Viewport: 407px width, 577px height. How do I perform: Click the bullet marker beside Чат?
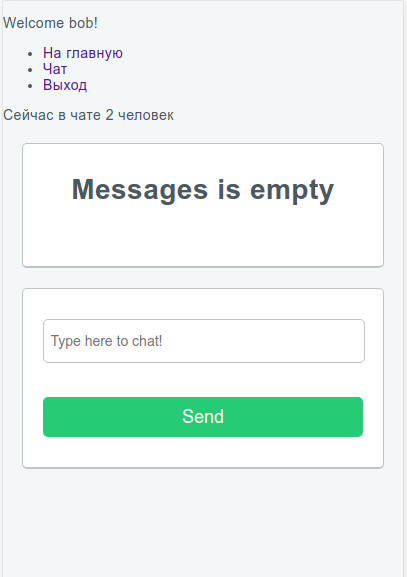[x=30, y=70]
